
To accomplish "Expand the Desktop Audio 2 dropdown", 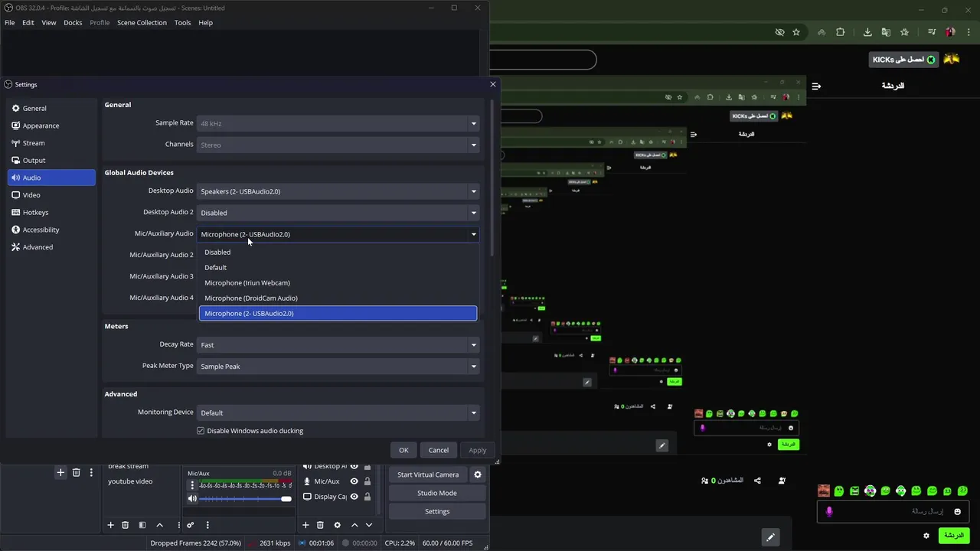I will point(338,213).
